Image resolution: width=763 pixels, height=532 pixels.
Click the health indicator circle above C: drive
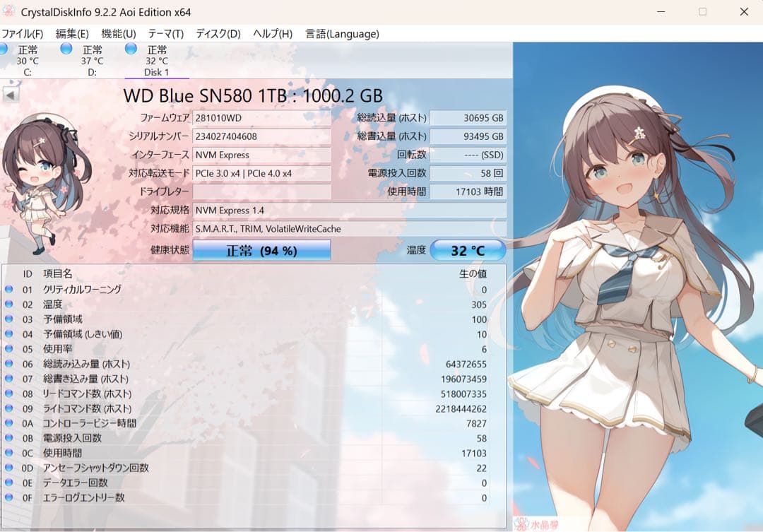tap(4, 48)
